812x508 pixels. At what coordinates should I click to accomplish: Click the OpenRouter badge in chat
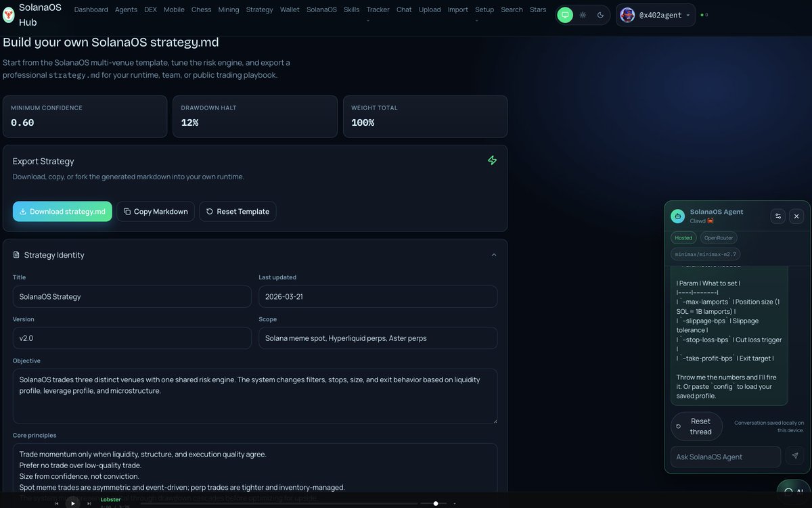click(719, 238)
